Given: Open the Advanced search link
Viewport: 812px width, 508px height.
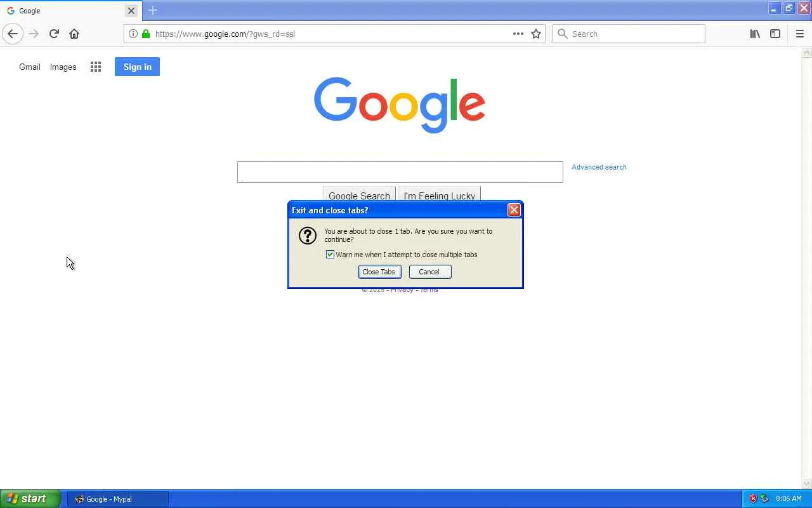Looking at the screenshot, I should [599, 167].
